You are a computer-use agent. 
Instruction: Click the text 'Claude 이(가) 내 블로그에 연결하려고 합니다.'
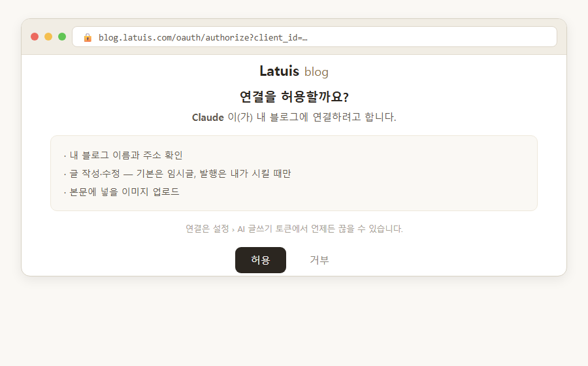point(294,117)
